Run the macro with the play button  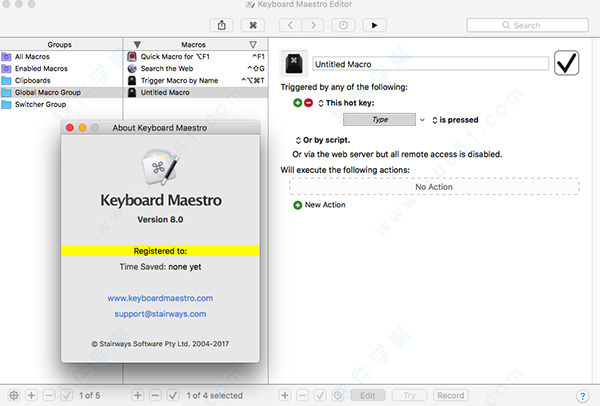[374, 25]
